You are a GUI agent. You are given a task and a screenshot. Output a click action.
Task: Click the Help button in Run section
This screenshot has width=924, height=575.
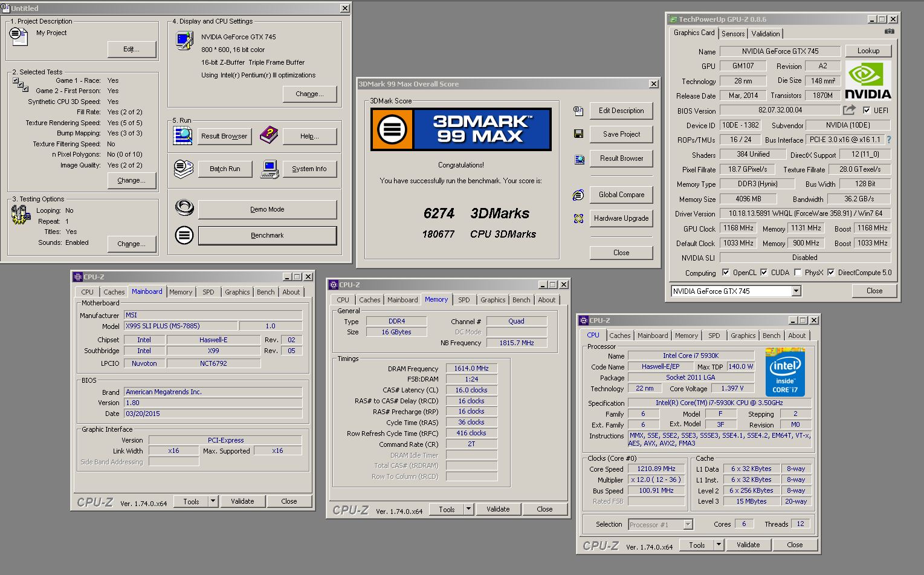pos(309,136)
